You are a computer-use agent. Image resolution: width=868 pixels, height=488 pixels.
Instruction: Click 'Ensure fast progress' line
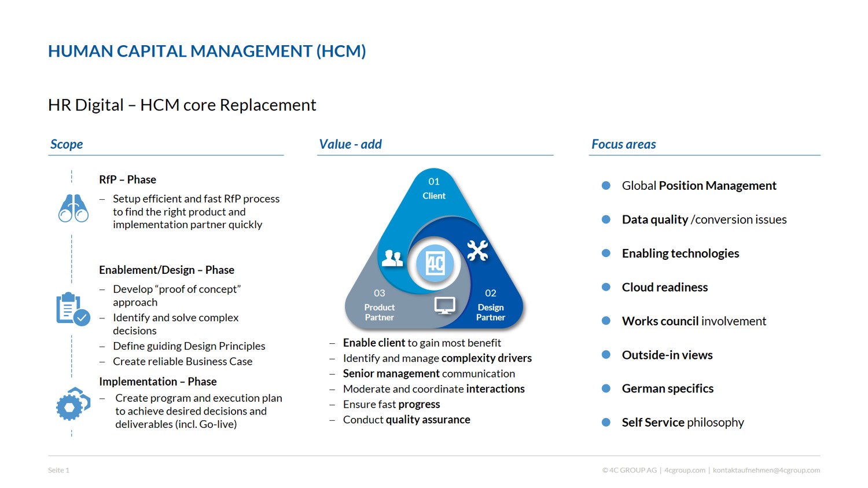coord(391,404)
